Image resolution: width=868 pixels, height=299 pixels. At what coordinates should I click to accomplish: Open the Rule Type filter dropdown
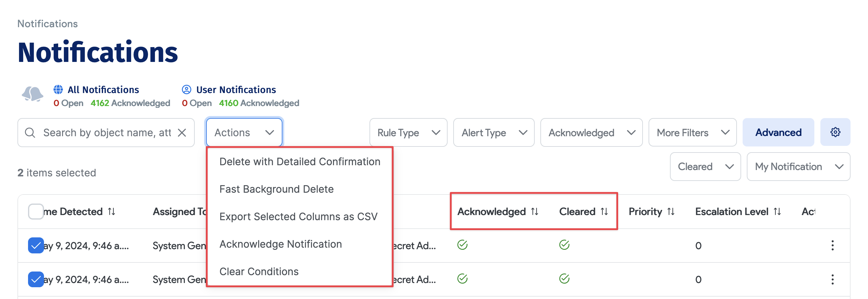coord(408,132)
